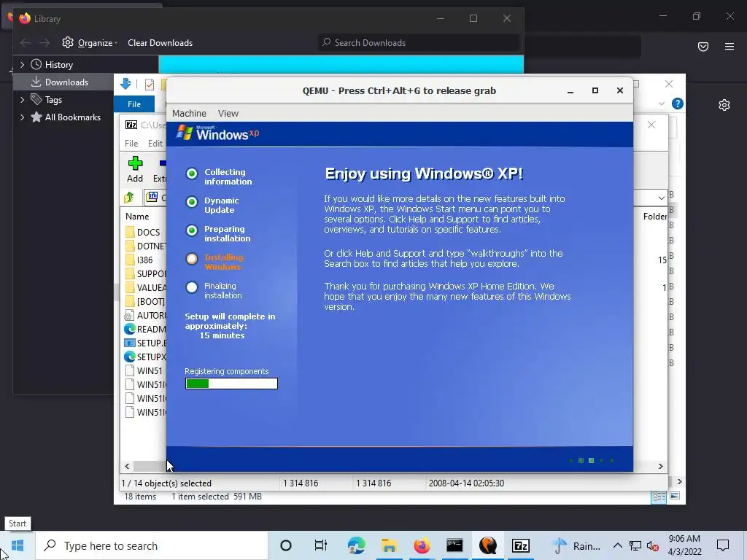747x560 pixels.
Task: Click the Library forward arrow
Action: pos(44,43)
